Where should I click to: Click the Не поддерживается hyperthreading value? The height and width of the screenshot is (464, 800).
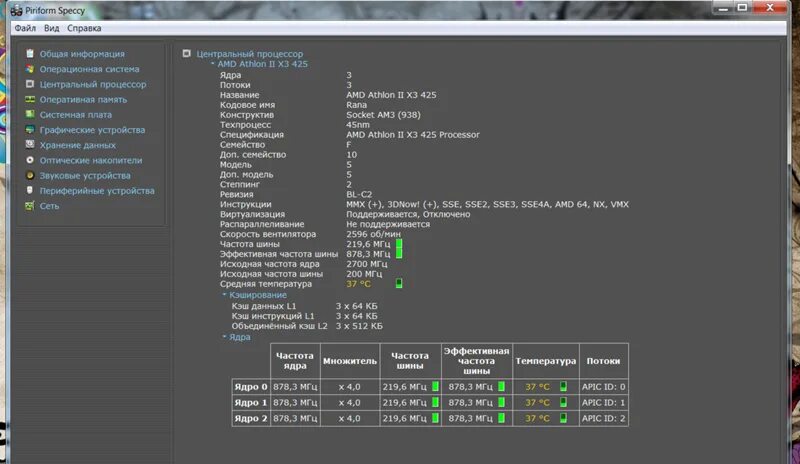pos(388,224)
